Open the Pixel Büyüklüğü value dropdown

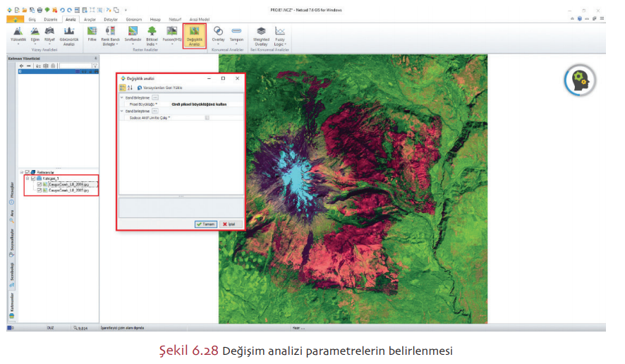pos(205,104)
